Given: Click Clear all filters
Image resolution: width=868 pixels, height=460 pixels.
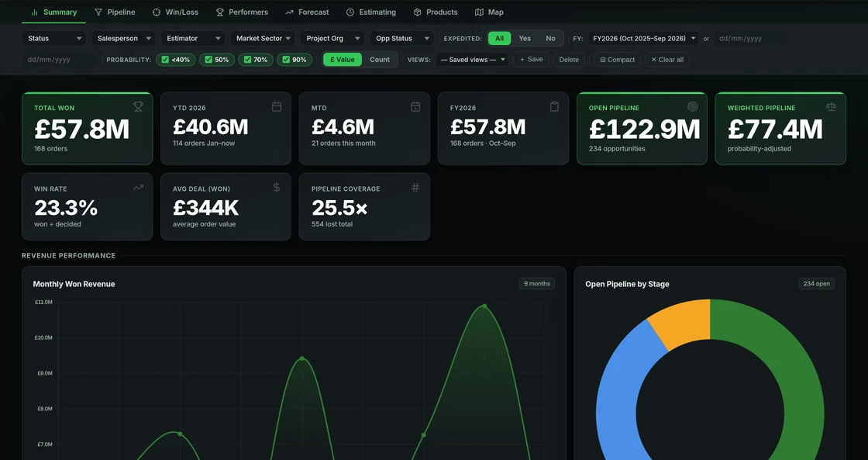Looking at the screenshot, I should (667, 59).
